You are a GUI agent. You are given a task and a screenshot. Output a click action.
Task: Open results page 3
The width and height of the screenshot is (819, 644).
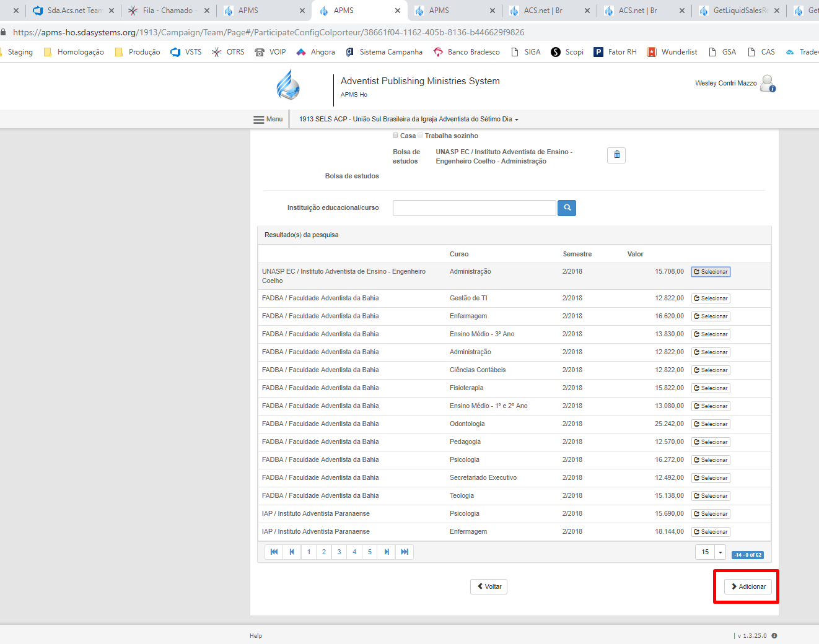[x=339, y=552]
